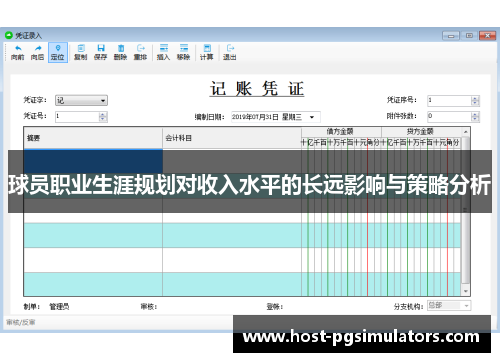Click the 重排 reorder icon
The height and width of the screenshot is (362, 500).
(x=140, y=48)
